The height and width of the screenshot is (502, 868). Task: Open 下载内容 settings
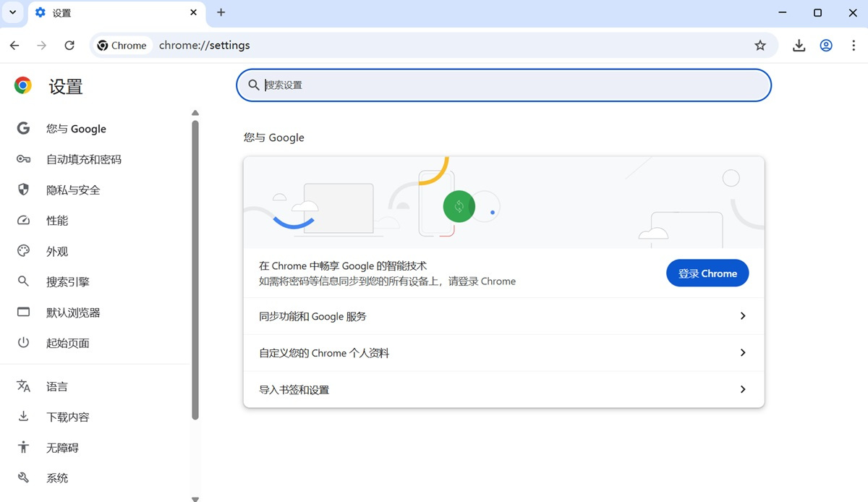(x=67, y=417)
